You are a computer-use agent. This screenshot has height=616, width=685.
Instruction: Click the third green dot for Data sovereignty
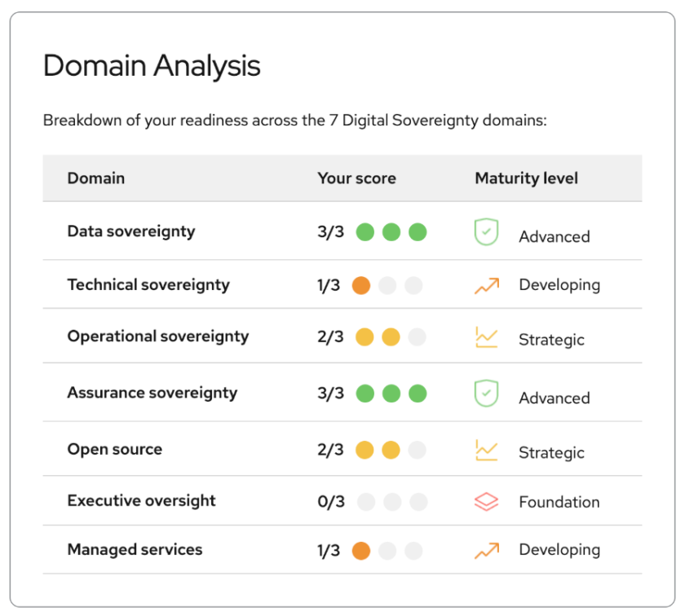click(x=418, y=232)
